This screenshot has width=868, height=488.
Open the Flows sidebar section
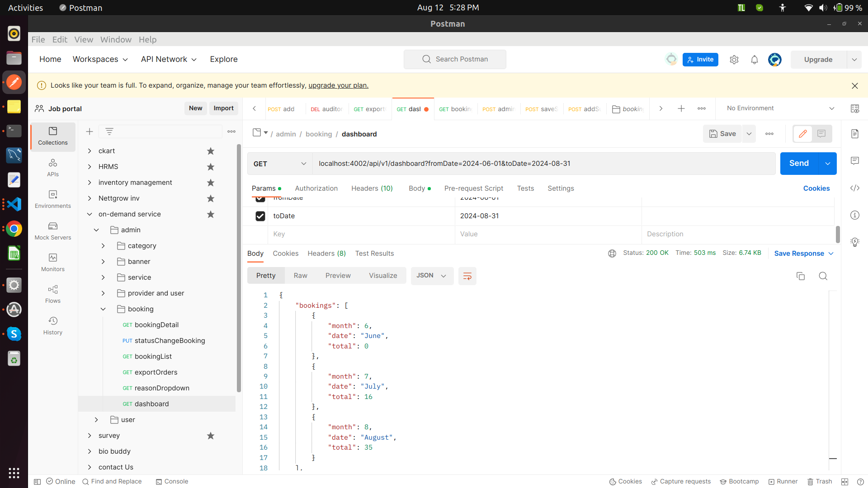(x=53, y=294)
